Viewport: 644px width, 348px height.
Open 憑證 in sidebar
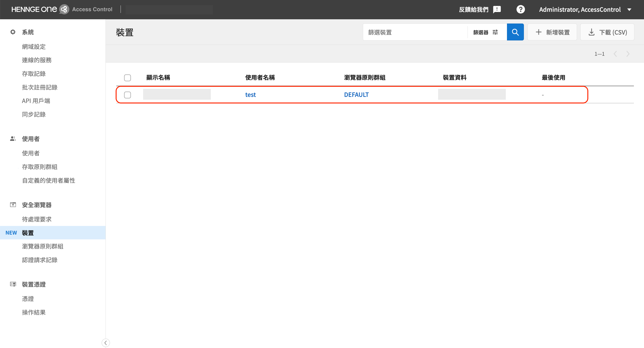tap(28, 299)
